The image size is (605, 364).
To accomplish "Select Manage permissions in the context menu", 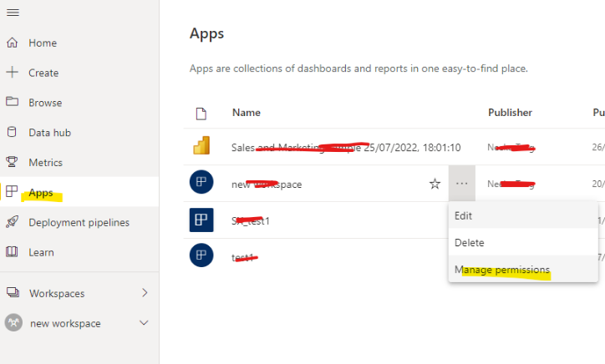I will tap(523, 269).
